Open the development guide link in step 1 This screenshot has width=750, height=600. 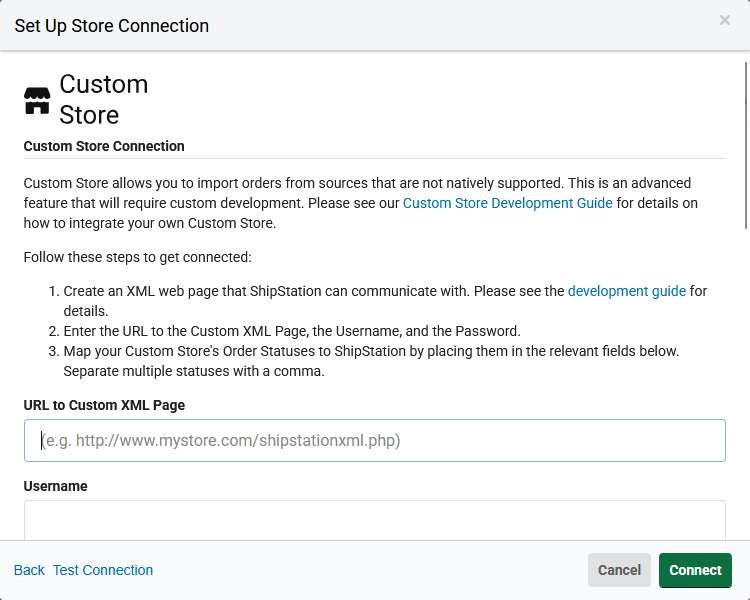(x=626, y=291)
